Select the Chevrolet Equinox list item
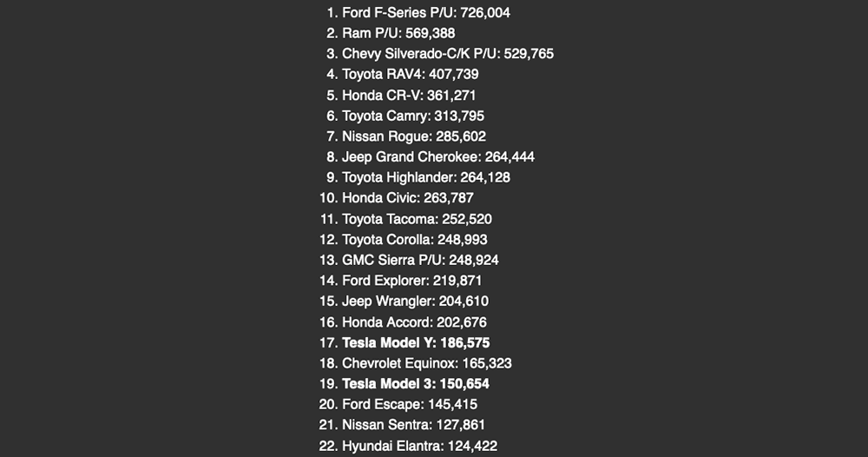This screenshot has width=868, height=457. [x=427, y=363]
